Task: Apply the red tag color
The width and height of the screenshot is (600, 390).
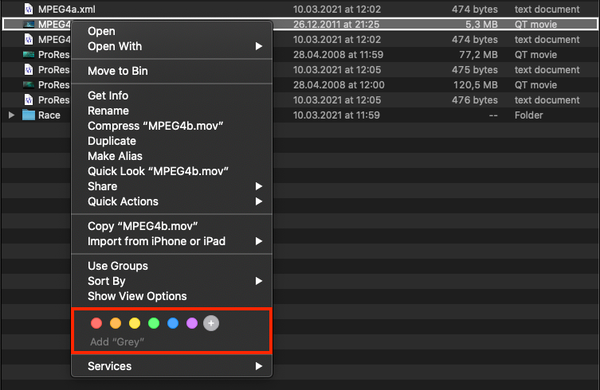Action: pyautogui.click(x=96, y=323)
